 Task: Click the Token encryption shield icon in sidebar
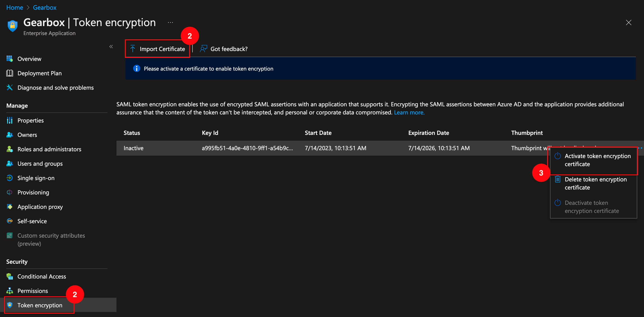tap(9, 305)
